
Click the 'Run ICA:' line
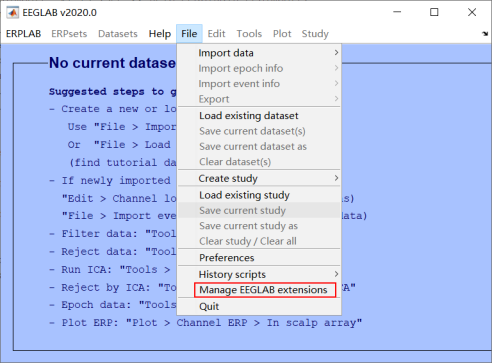(x=110, y=269)
